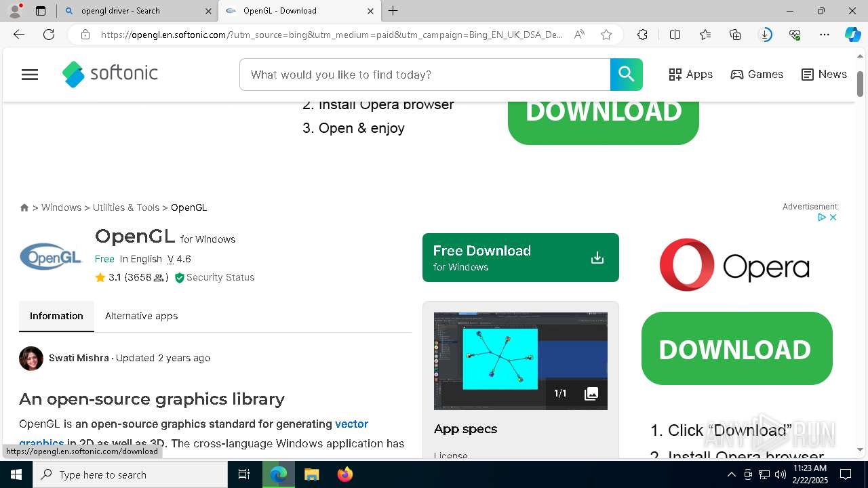Open Favorites list icon
Image resolution: width=868 pixels, height=488 pixels.
pos(705,35)
